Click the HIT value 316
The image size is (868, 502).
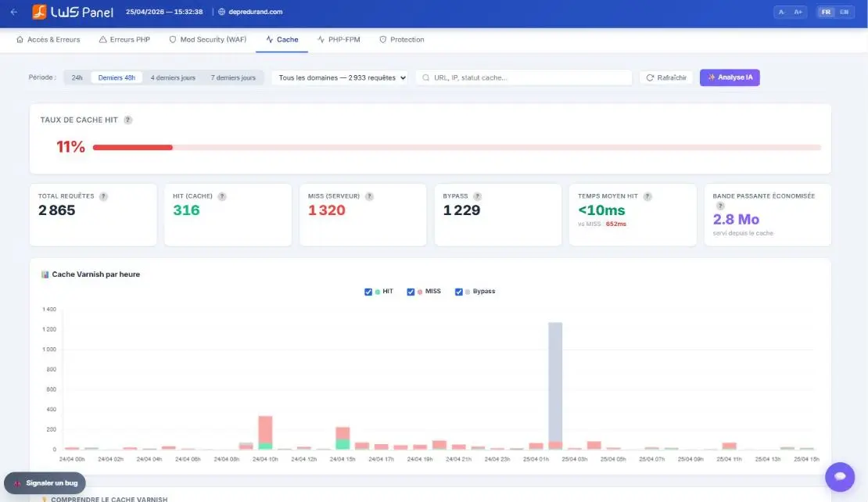point(186,210)
